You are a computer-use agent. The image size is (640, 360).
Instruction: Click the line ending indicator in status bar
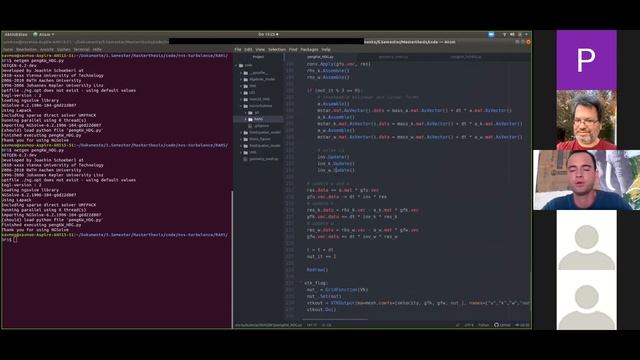(458, 325)
